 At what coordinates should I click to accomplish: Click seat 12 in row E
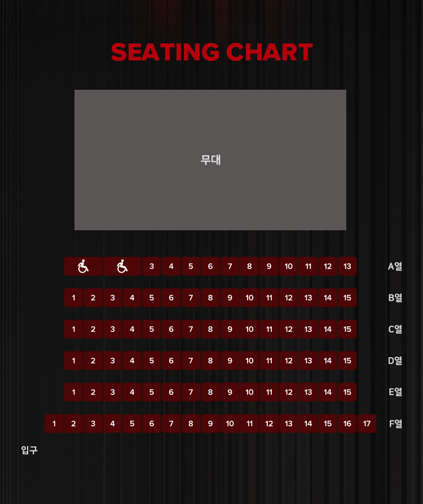coord(289,392)
